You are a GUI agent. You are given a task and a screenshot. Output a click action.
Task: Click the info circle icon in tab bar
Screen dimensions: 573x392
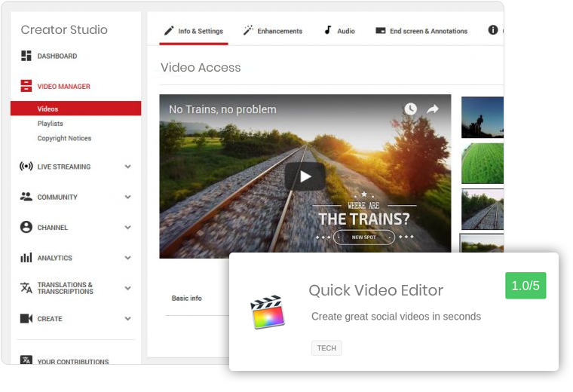click(x=493, y=30)
